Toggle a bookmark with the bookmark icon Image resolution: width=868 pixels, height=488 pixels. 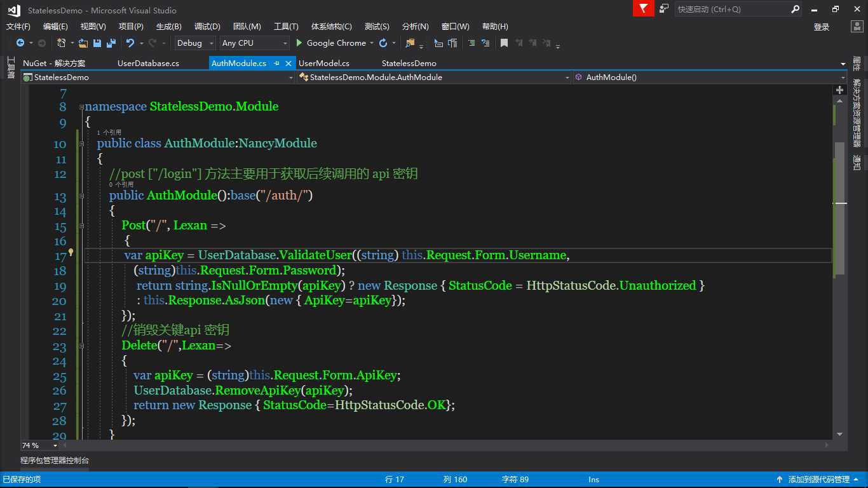click(x=504, y=43)
